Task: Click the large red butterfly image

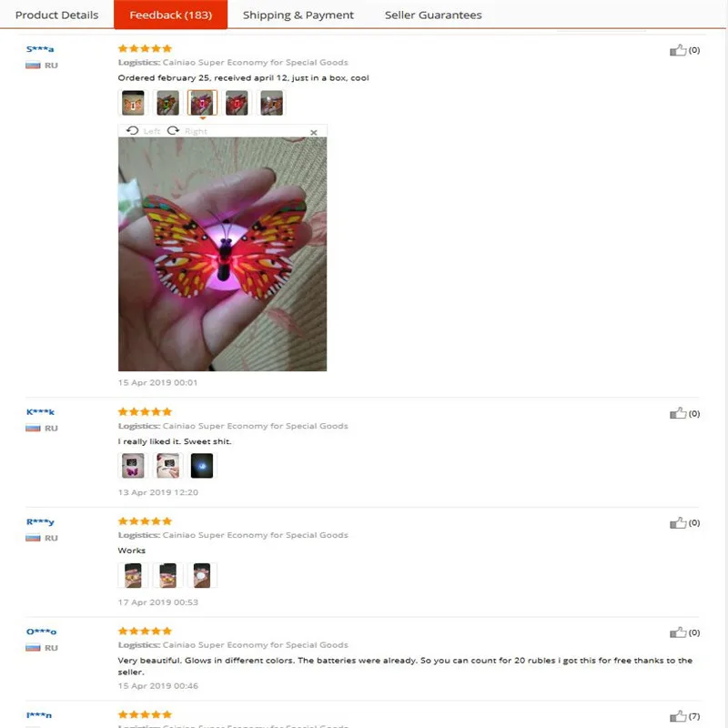Action: (222, 254)
